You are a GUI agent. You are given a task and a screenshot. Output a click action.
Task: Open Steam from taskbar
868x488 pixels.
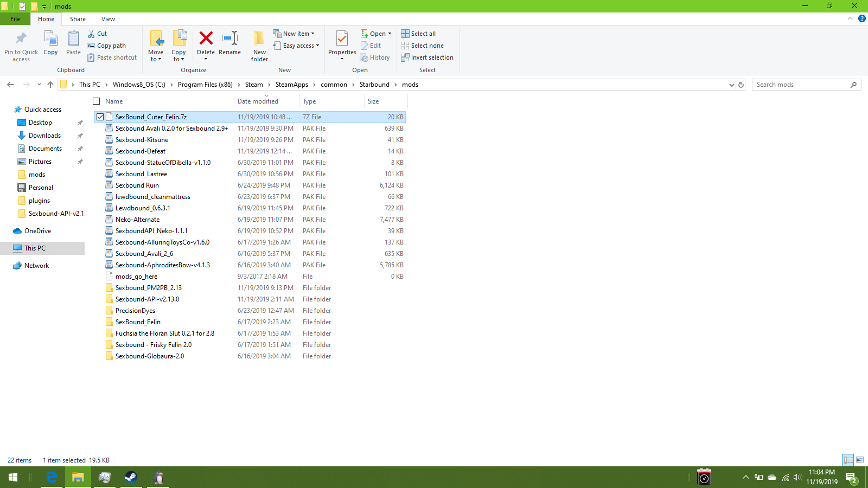[131, 477]
